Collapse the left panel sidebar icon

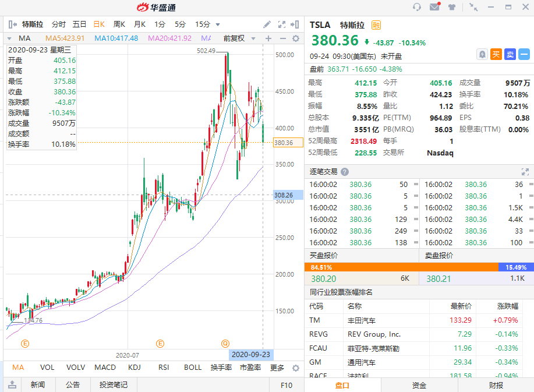(x=13, y=24)
